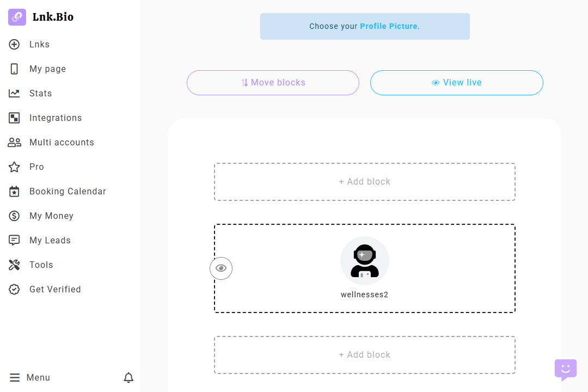Screen dimensions: 588x392
Task: Click the topmost Add block area
Action: coord(365,181)
